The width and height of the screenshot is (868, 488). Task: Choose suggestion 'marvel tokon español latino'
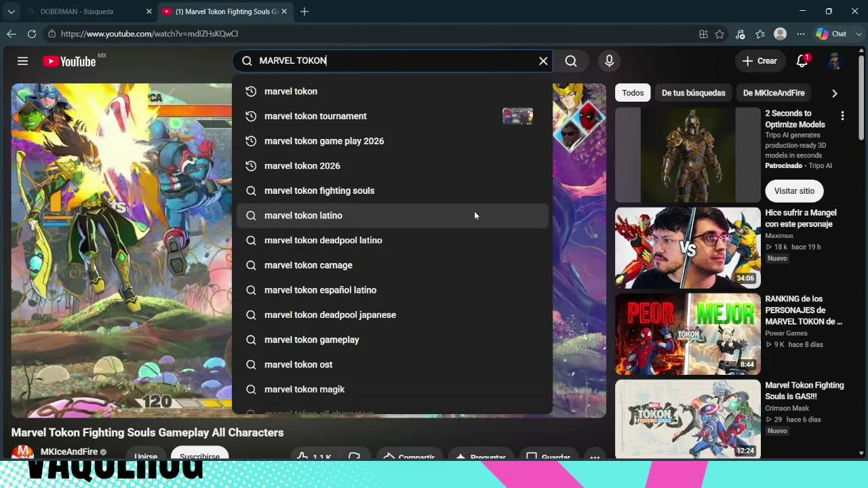tap(393, 290)
